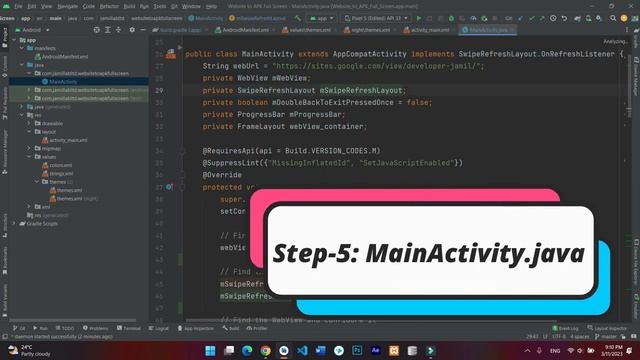Viewport: 640px width, 360px height.
Task: Open the Logcat tool window
Action: 159,328
